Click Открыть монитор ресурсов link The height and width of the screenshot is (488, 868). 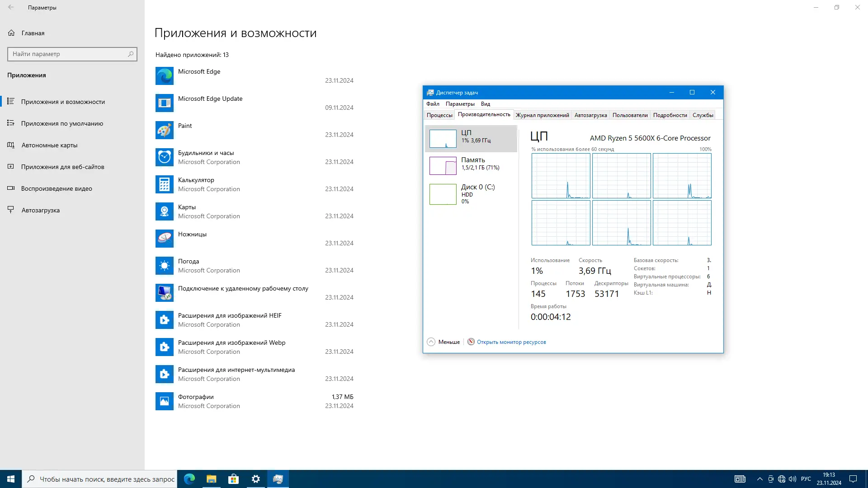point(511,342)
